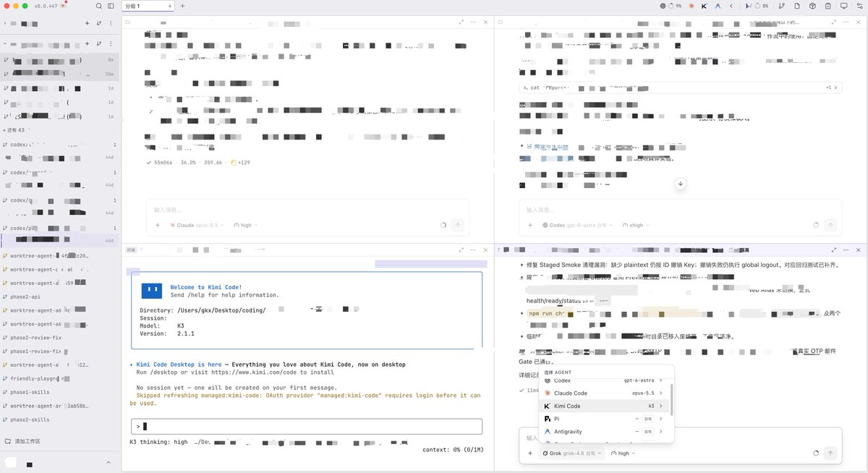Click the Kimi Code terminal prompt input
The image size is (868, 473).
coord(305,426)
